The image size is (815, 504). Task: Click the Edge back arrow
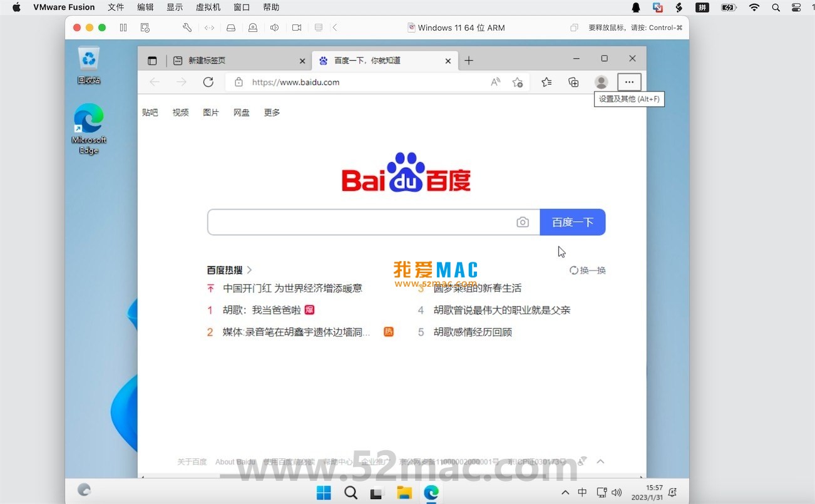coord(155,82)
